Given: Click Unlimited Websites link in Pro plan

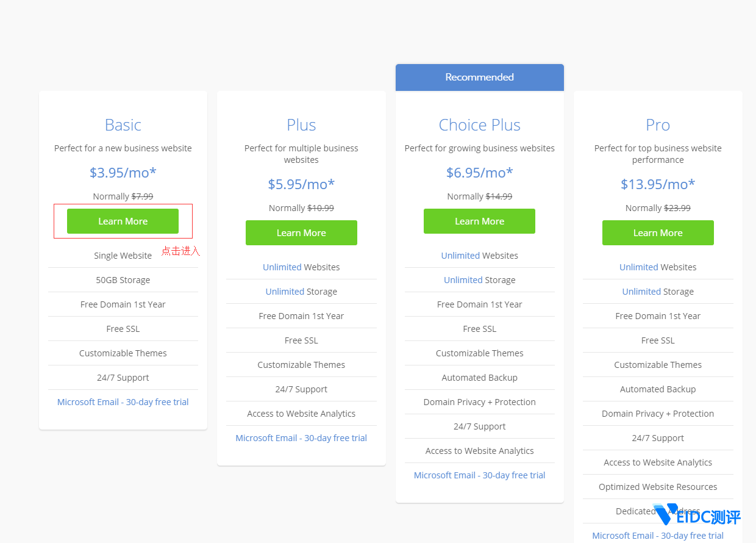Looking at the screenshot, I should click(639, 267).
